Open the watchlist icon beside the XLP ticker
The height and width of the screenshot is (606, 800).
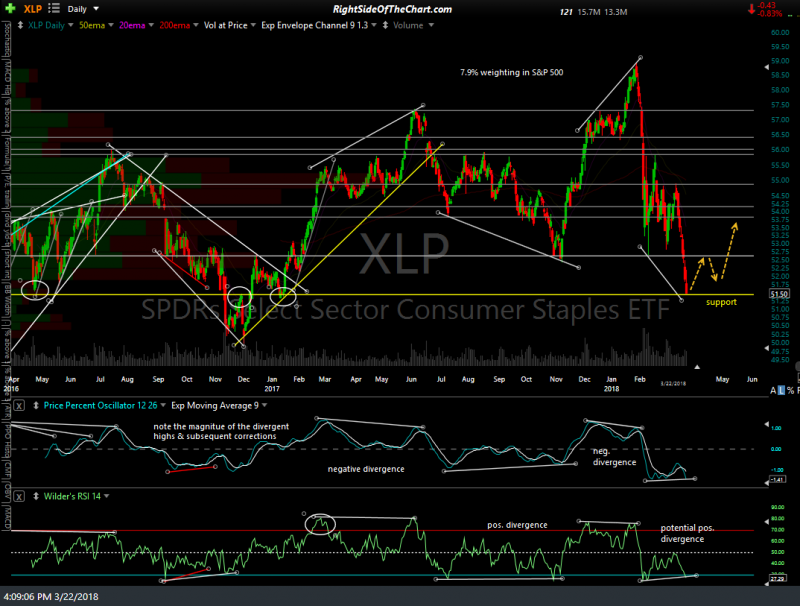54,8
